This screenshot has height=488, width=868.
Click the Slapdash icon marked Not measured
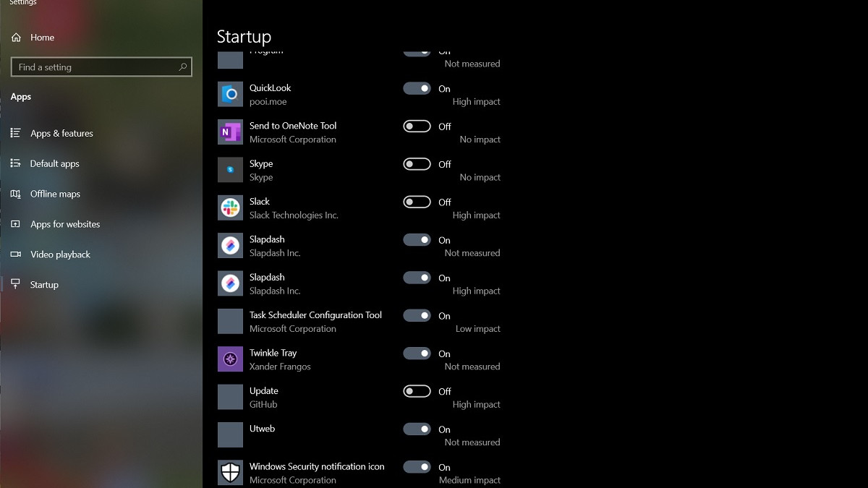pos(230,246)
